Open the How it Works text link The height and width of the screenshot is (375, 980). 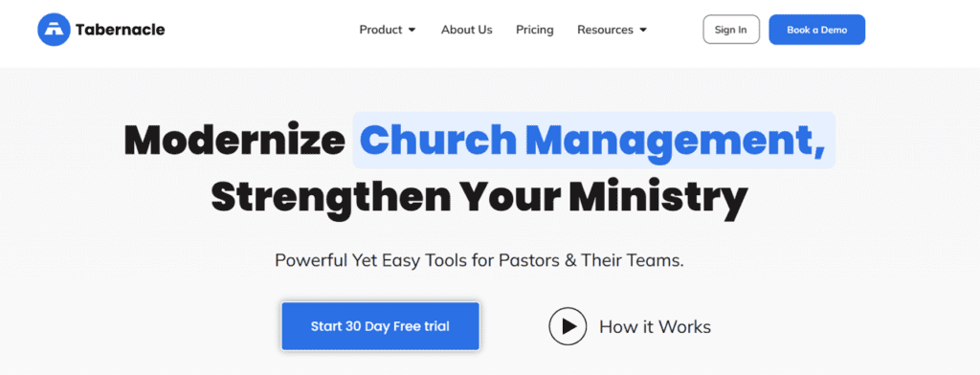(655, 326)
